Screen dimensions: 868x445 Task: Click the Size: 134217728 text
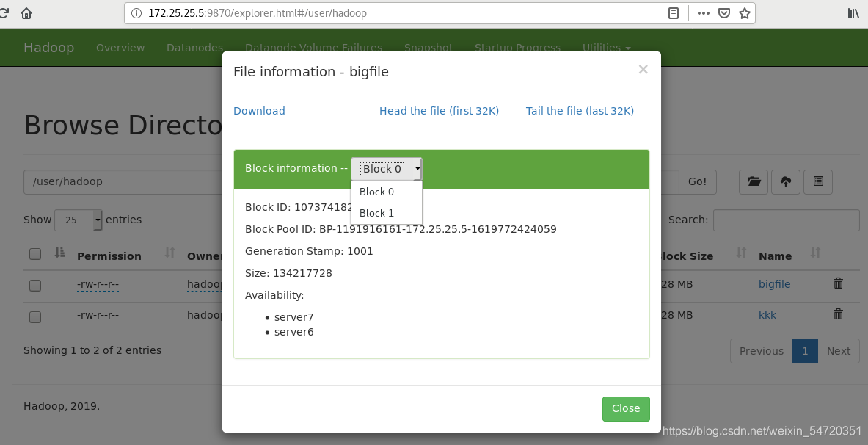[x=288, y=273]
